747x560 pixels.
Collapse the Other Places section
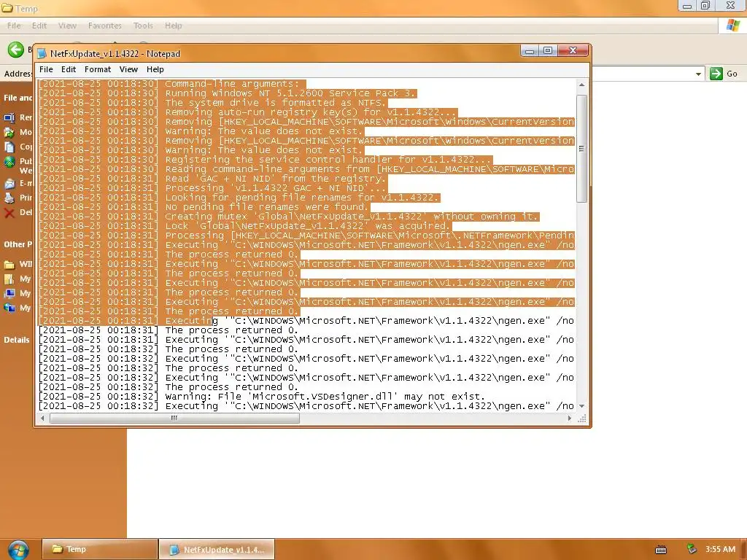pos(18,244)
